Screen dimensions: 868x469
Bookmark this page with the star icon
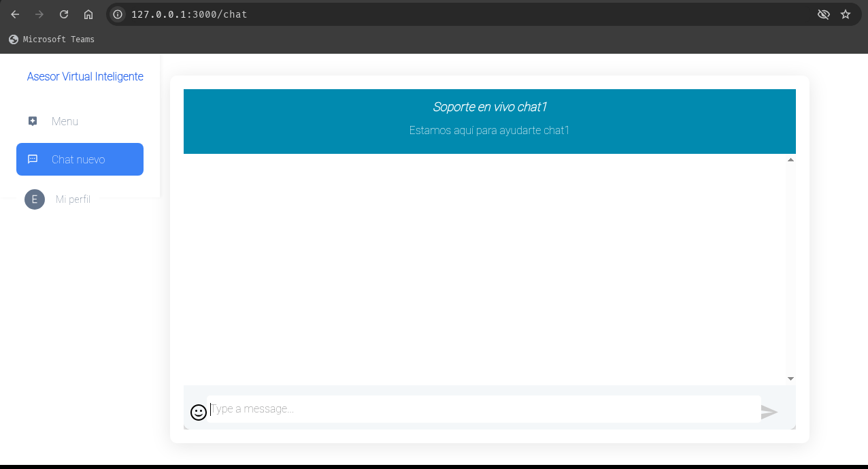coord(846,14)
